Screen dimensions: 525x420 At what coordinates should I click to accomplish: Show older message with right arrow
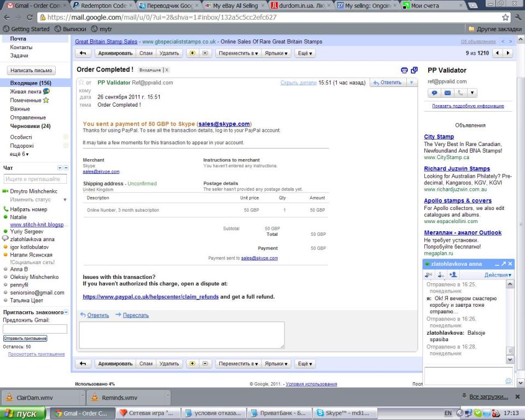(x=508, y=53)
